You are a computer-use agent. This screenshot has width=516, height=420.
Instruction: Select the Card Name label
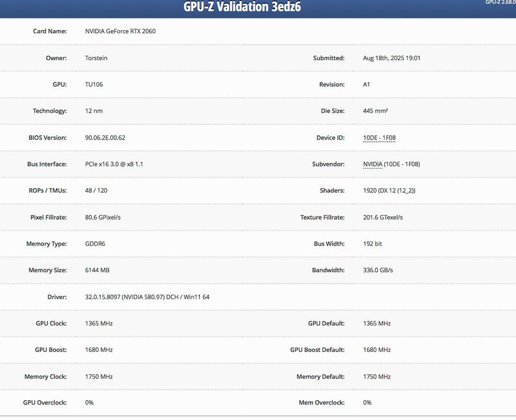(x=49, y=31)
